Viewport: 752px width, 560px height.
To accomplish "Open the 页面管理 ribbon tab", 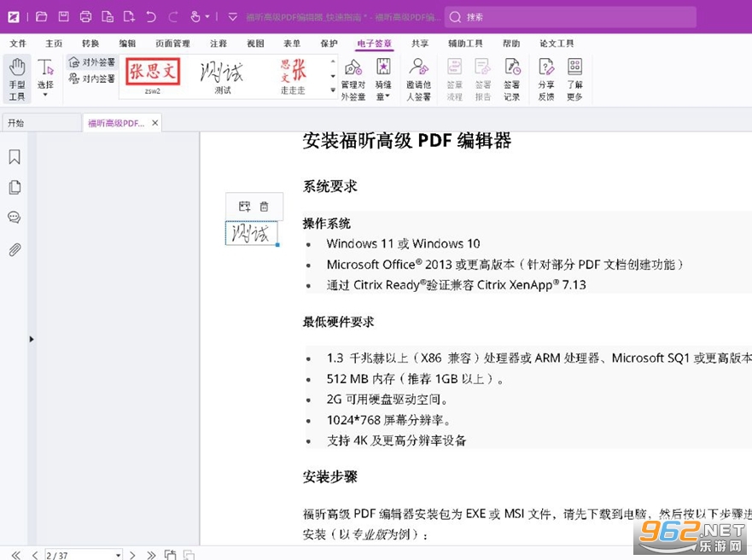I will (x=172, y=44).
